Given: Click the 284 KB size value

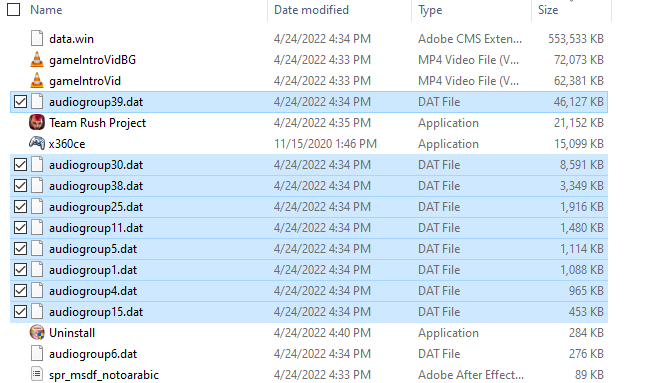Looking at the screenshot, I should point(586,333).
